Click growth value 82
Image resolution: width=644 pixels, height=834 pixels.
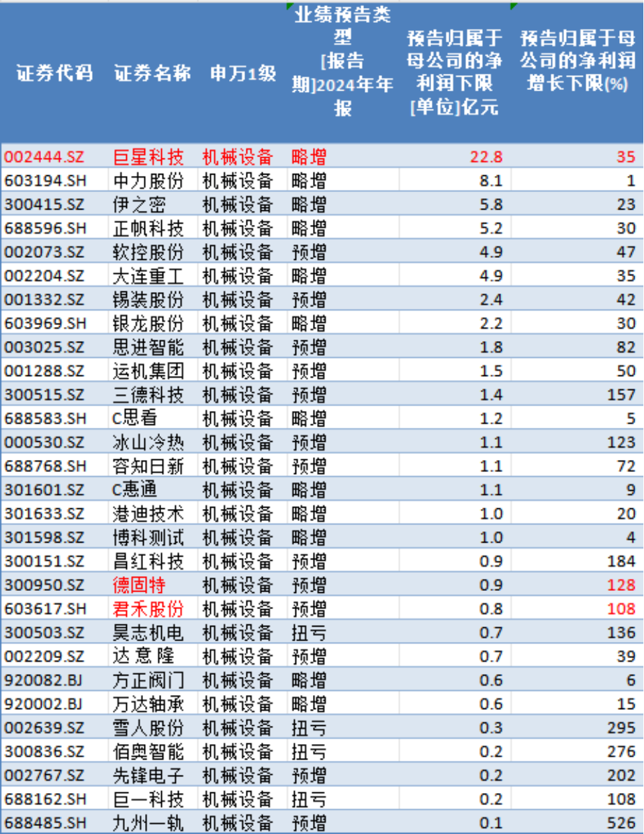pyautogui.click(x=626, y=347)
